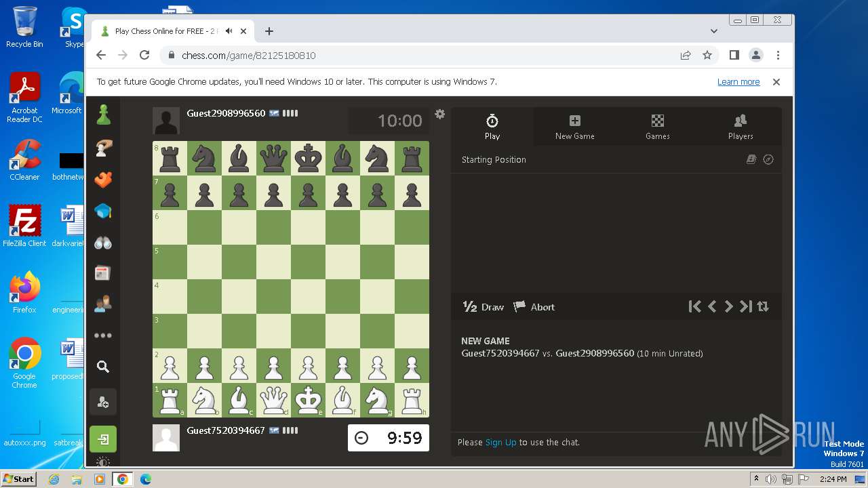Viewport: 868px width, 488px height.
Task: Open Puzzles orange piece icon
Action: tap(103, 180)
